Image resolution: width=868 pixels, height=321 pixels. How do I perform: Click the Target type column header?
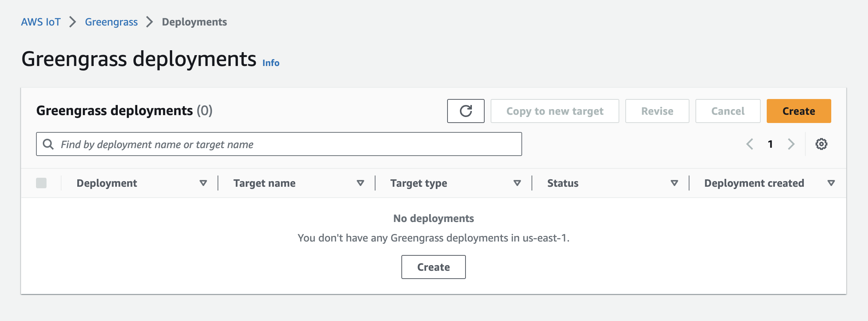pos(419,183)
